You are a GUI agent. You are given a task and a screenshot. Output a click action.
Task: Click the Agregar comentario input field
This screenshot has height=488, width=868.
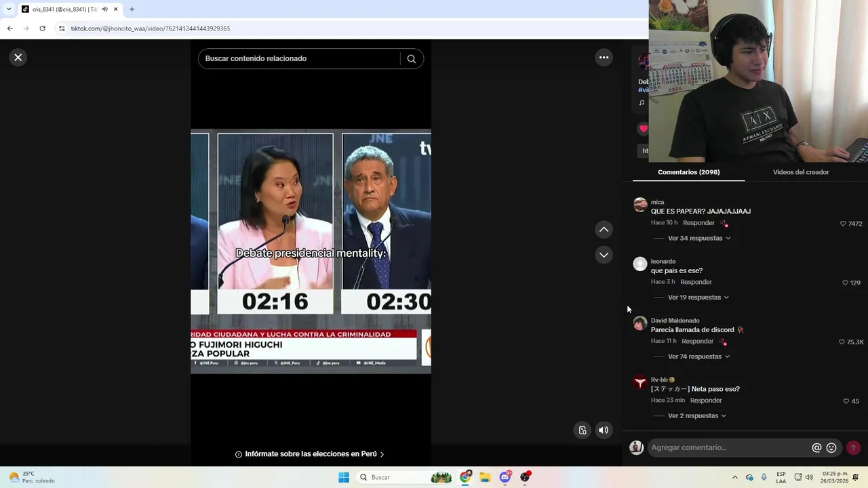[x=729, y=447]
